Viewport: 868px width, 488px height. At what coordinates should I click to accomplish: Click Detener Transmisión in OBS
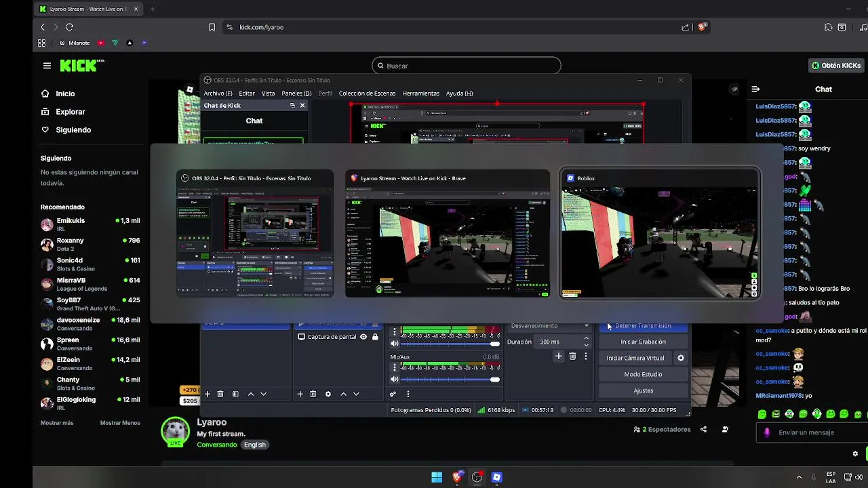pos(643,326)
